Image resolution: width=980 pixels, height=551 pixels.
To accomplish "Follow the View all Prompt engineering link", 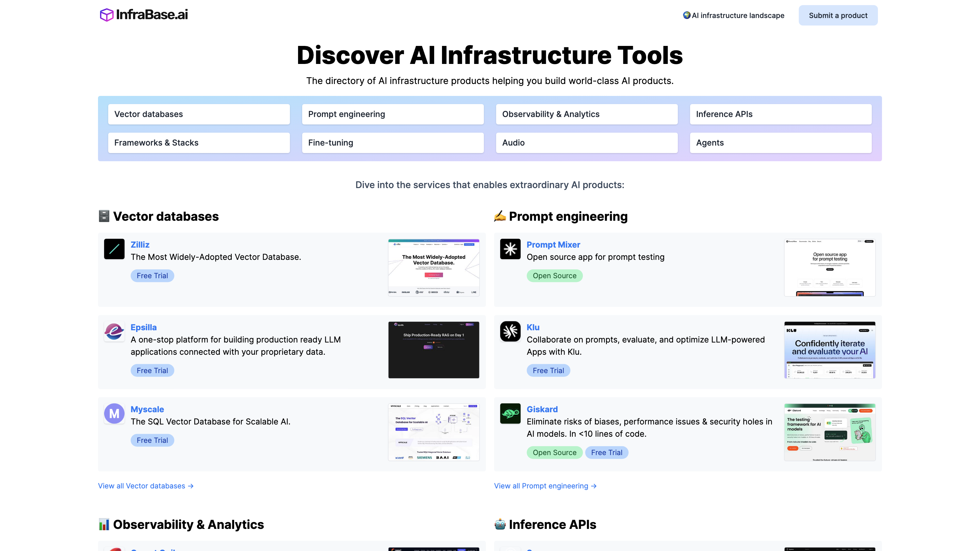I will pyautogui.click(x=545, y=486).
